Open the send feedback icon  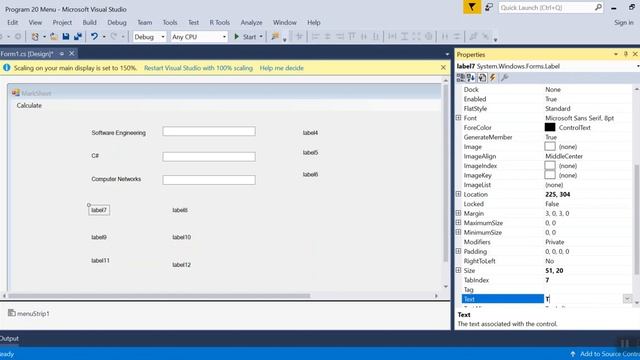[489, 7]
